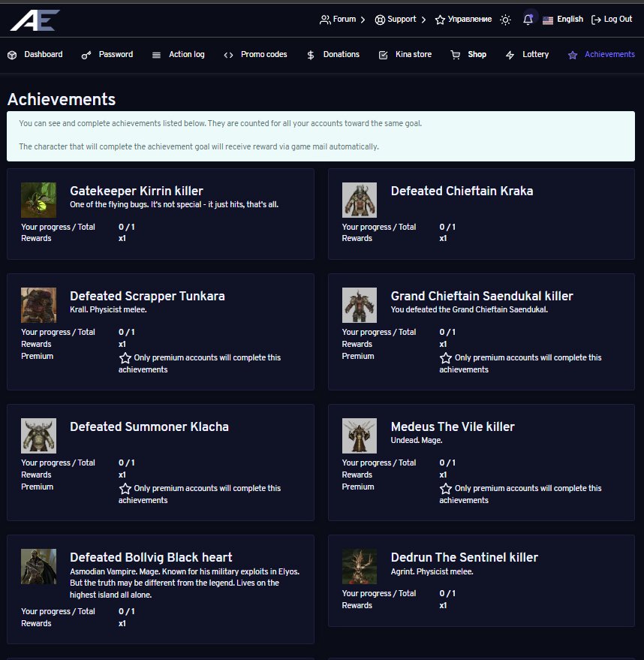This screenshot has width=644, height=660.
Task: Open the Управление star link
Action: pyautogui.click(x=463, y=20)
